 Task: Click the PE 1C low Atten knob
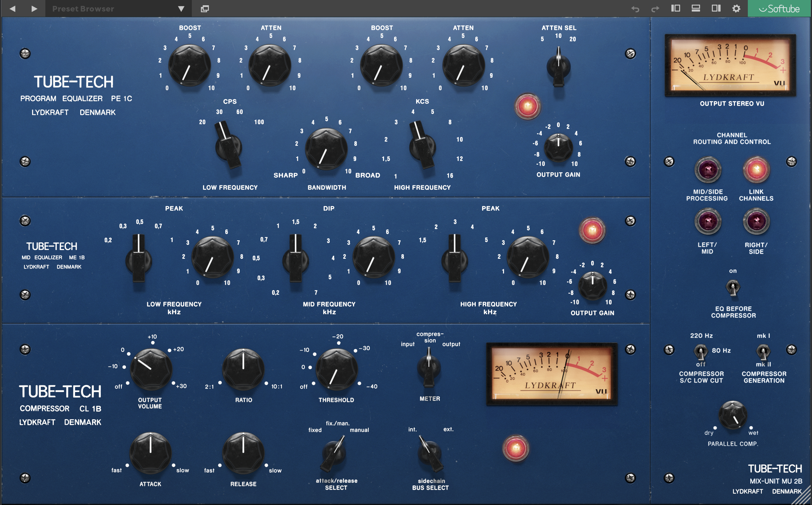[x=270, y=65]
